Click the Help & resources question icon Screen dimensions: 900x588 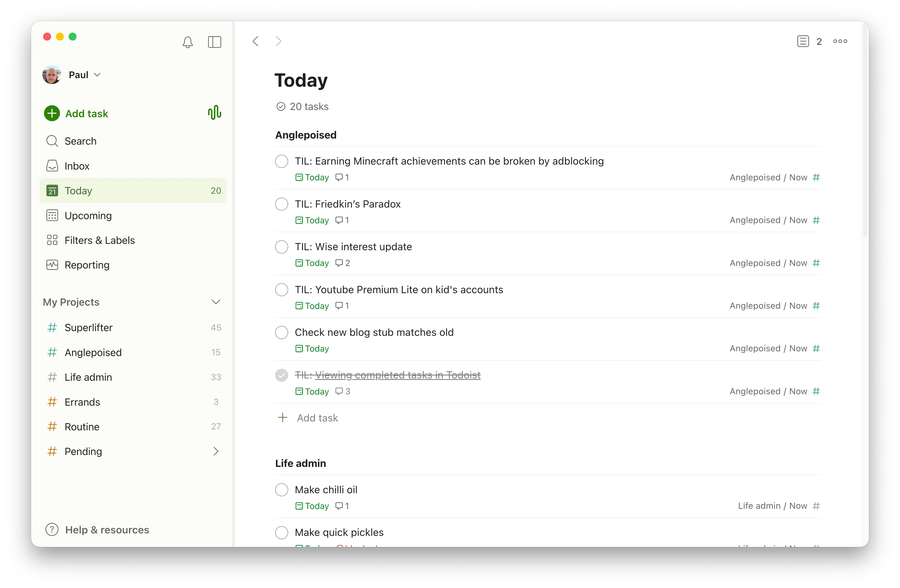(52, 529)
